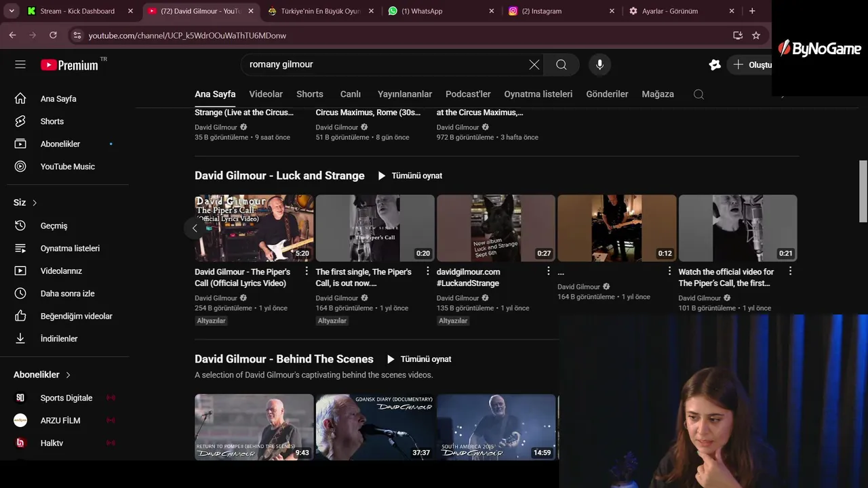Image resolution: width=868 pixels, height=488 pixels.
Task: Switch to the Canlı channel tab
Action: coord(351,94)
